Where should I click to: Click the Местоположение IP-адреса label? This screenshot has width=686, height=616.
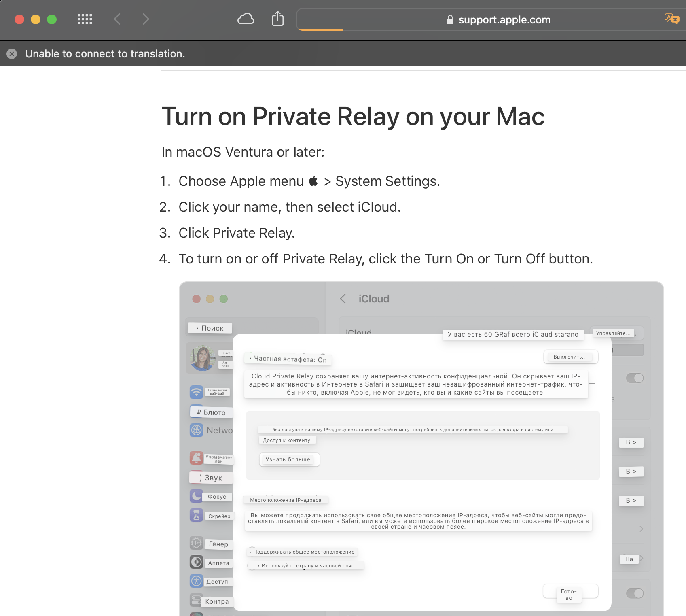point(286,500)
